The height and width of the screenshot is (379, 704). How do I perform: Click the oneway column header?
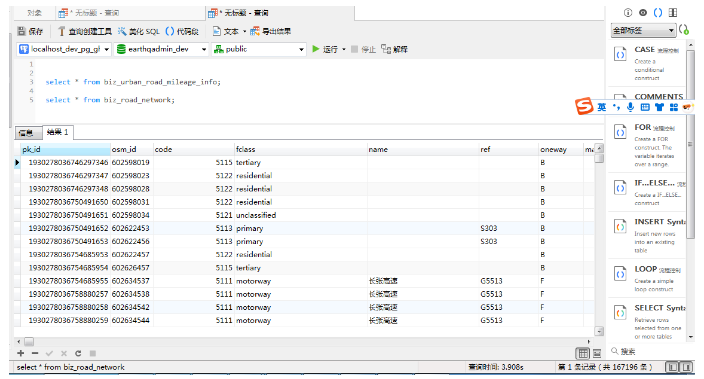pyautogui.click(x=560, y=149)
